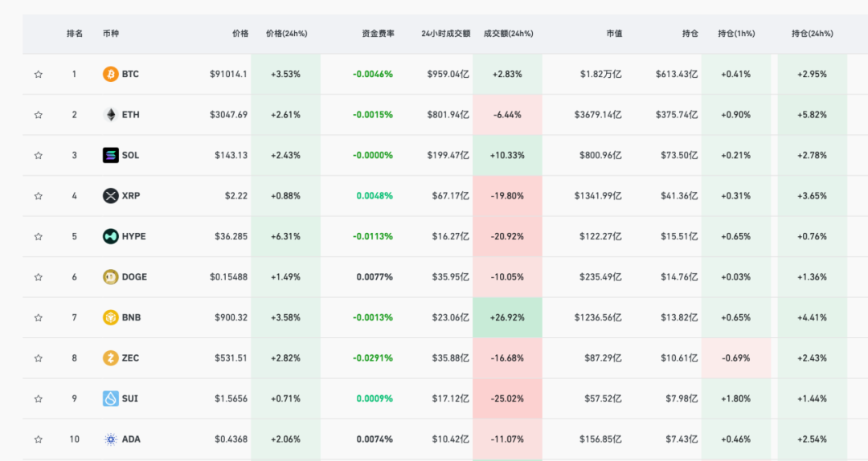Screen dimensions: 868x461
Task: Click the Ethereum ETH coin icon
Action: (x=110, y=115)
